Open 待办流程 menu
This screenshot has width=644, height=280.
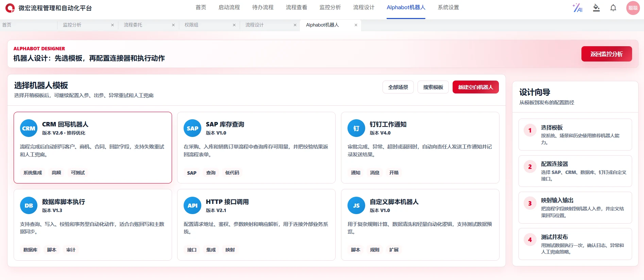click(x=263, y=7)
